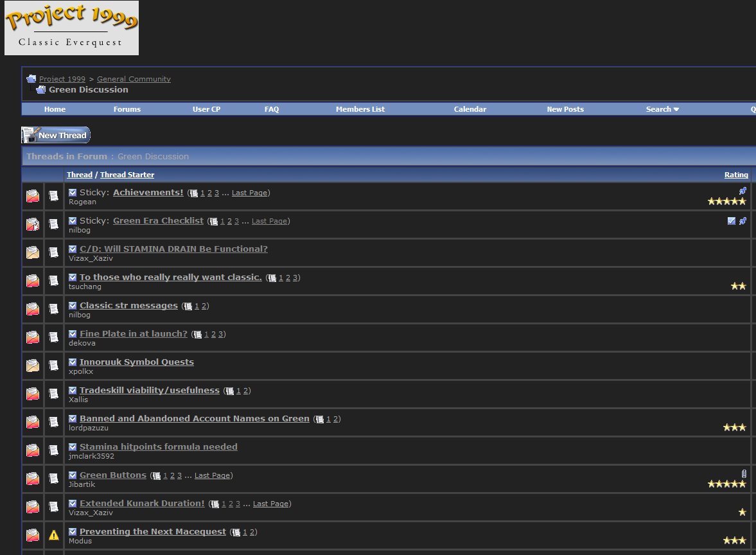Image resolution: width=756 pixels, height=555 pixels.
Task: Toggle checkmark box before Tradeskill viability/usefulness
Action: [73, 390]
